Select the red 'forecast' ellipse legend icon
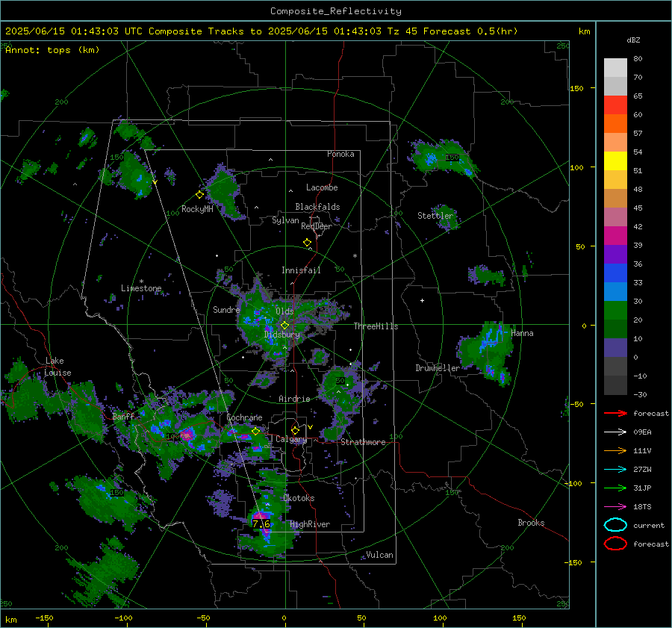The height and width of the screenshot is (628, 672). 615,544
